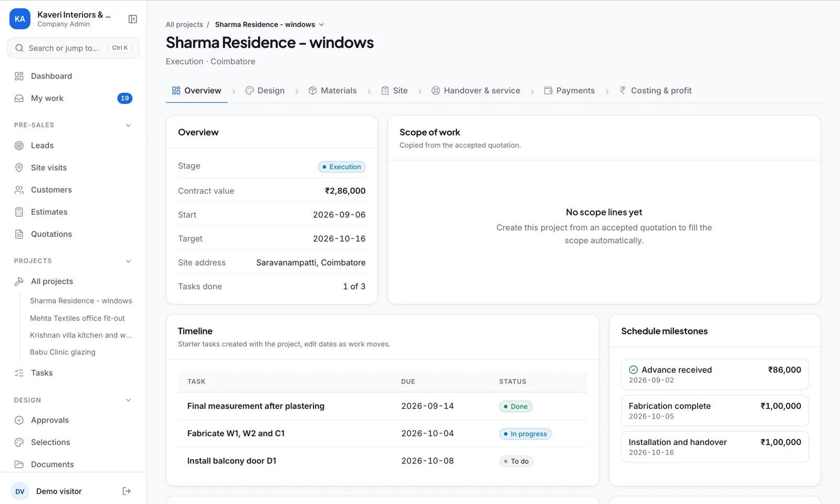
Task: Focus the Search or jump to field
Action: pos(73,48)
